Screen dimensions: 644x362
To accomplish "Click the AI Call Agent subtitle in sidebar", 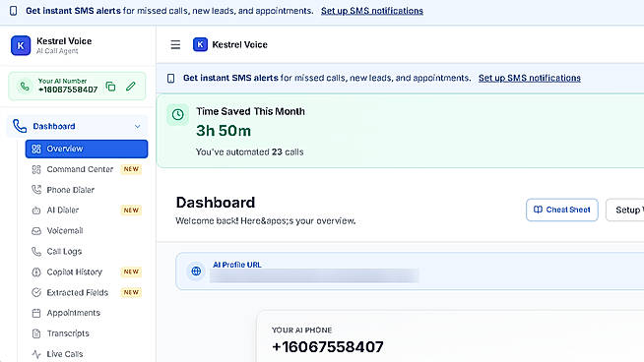I will [57, 51].
